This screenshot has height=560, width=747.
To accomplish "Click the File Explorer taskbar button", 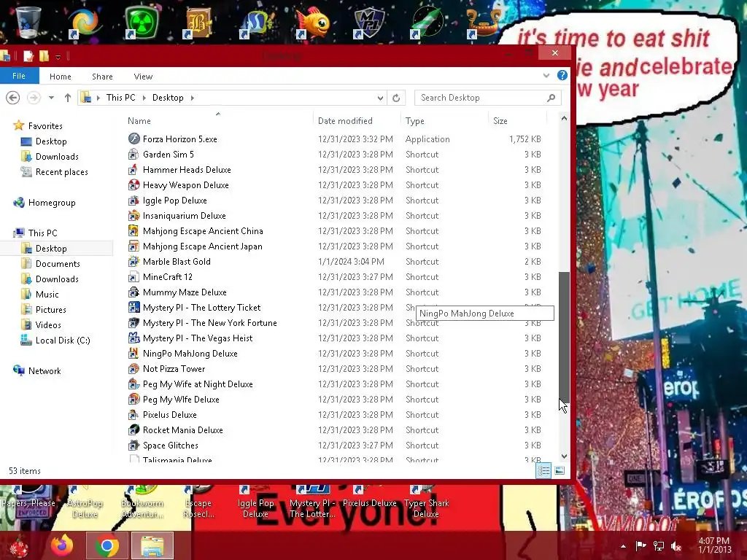I will click(x=152, y=545).
